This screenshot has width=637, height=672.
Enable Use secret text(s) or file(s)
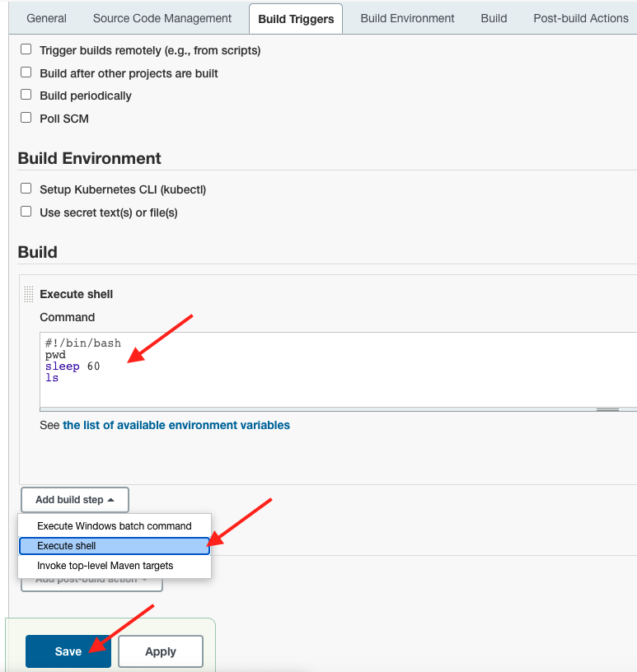pyautogui.click(x=26, y=212)
